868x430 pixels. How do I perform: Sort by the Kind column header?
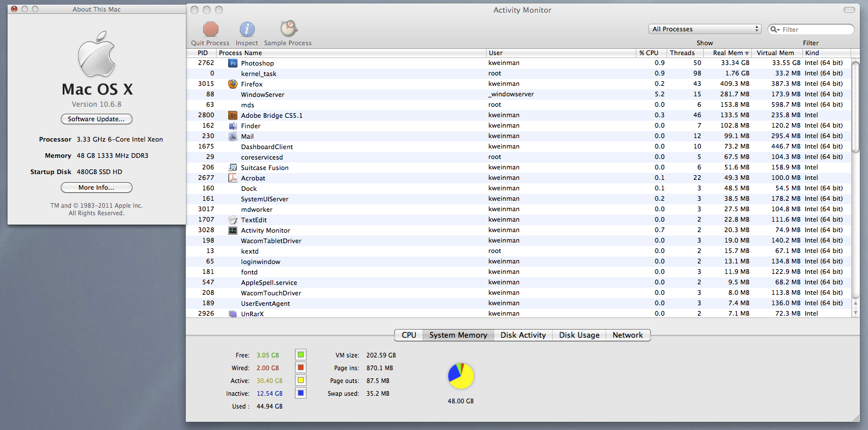pos(827,53)
